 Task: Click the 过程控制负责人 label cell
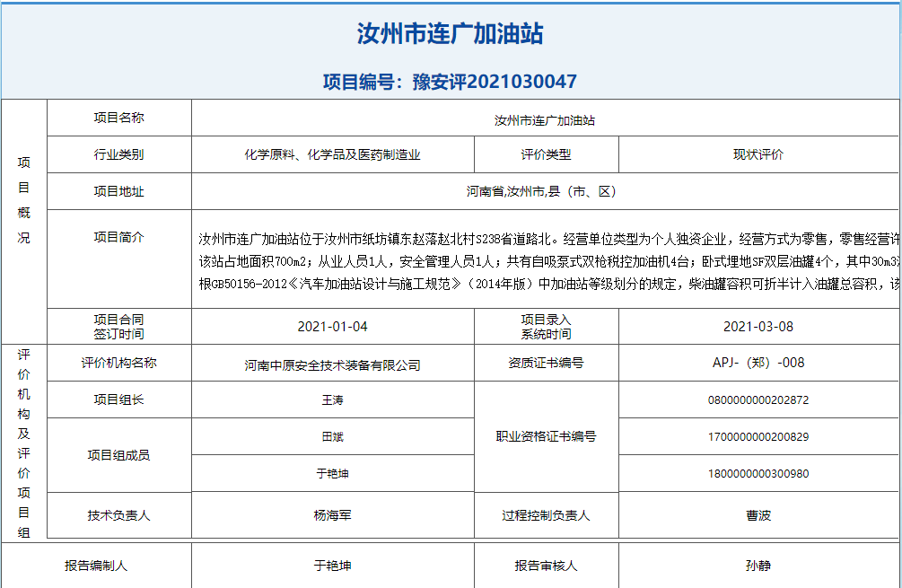pyautogui.click(x=546, y=515)
